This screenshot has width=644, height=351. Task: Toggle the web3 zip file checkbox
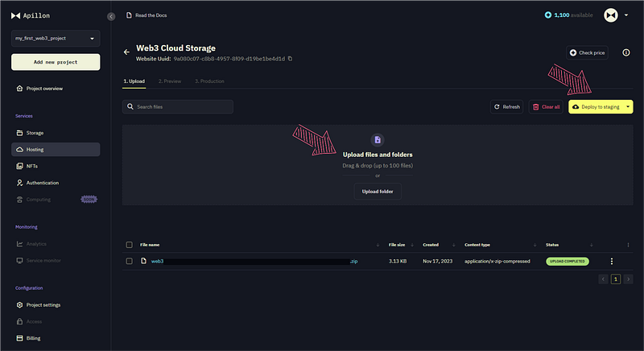click(130, 261)
